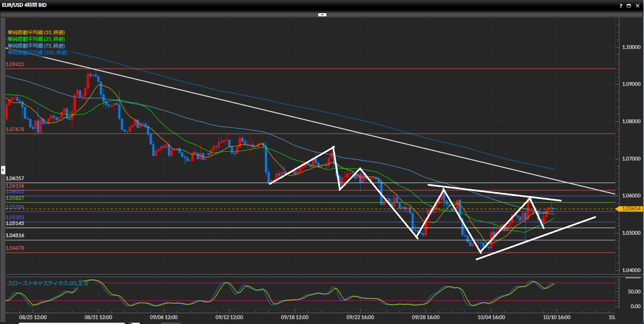
Task: Click the 09/12 12:00 time axis label
Action: (229, 317)
